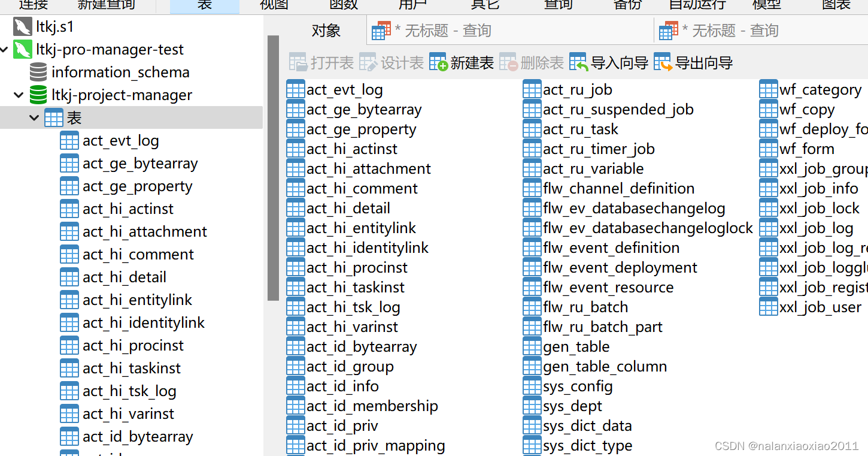Select flw_event_deployment table

[620, 268]
